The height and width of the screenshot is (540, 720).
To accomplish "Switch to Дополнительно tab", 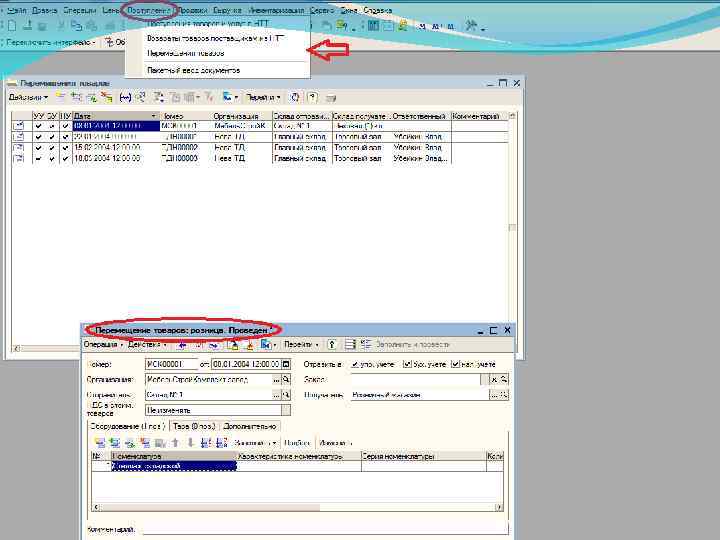I will (x=250, y=426).
